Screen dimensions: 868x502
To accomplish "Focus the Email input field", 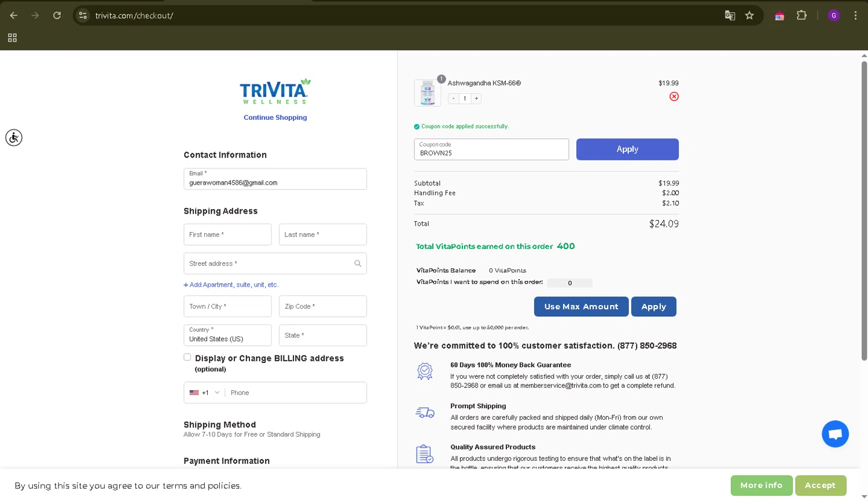I will [x=275, y=179].
